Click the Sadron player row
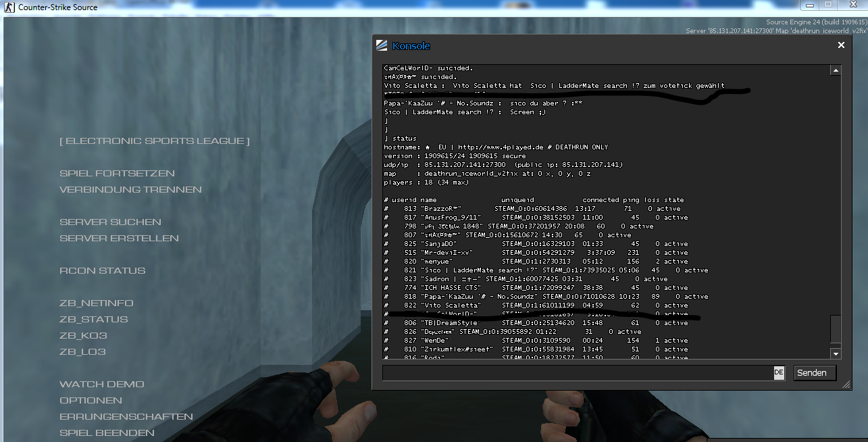 tap(526, 279)
